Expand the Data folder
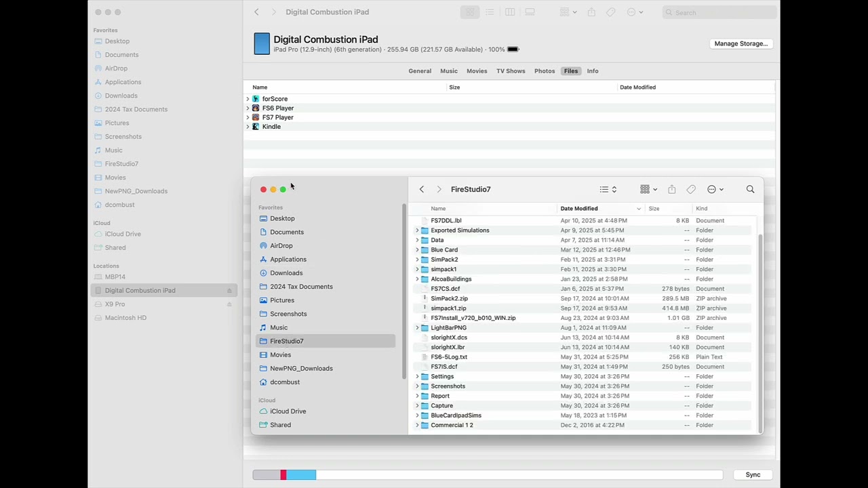Screen dimensions: 868x488 [x=417, y=240]
